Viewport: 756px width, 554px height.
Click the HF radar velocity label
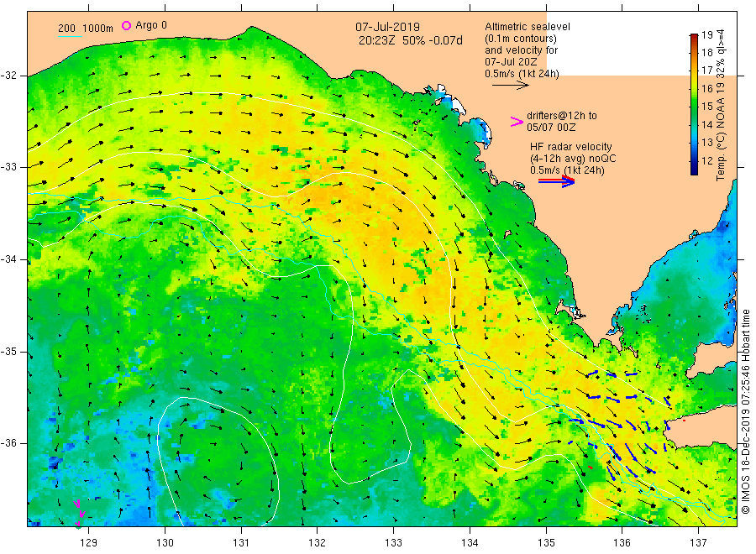click(x=571, y=146)
